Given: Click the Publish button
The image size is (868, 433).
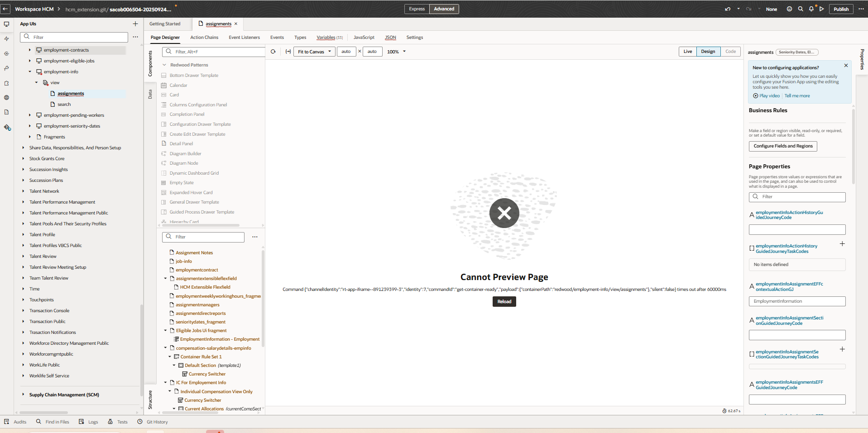Looking at the screenshot, I should coord(841,9).
